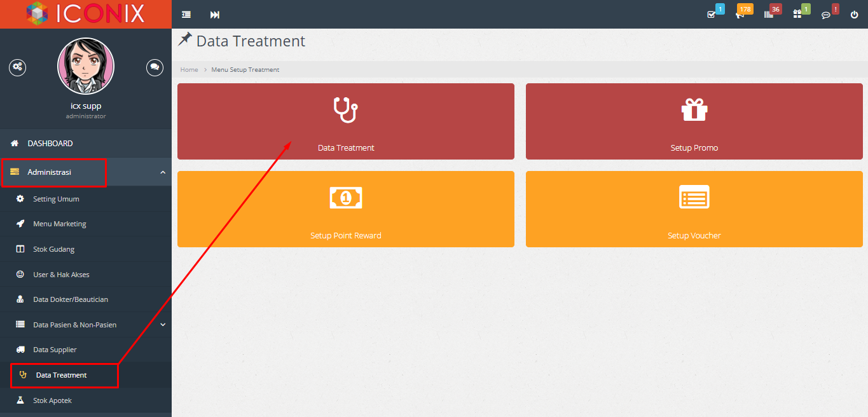Click the power logout icon
Image resolution: width=868 pixels, height=417 pixels.
(x=854, y=15)
